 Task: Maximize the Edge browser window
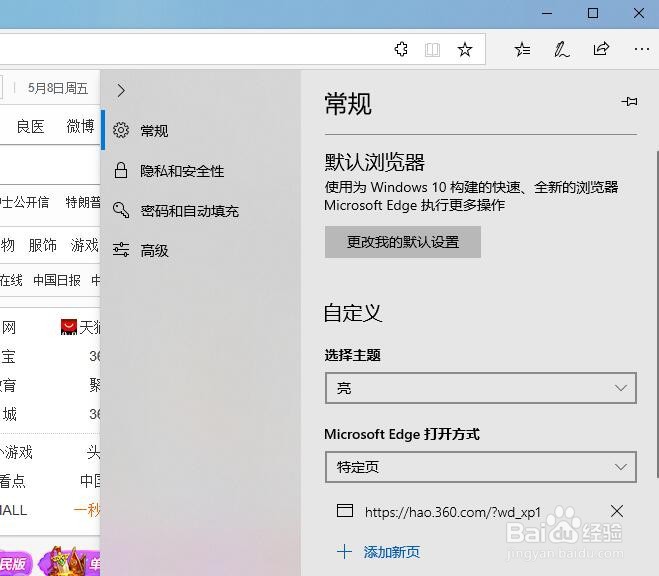coord(593,13)
